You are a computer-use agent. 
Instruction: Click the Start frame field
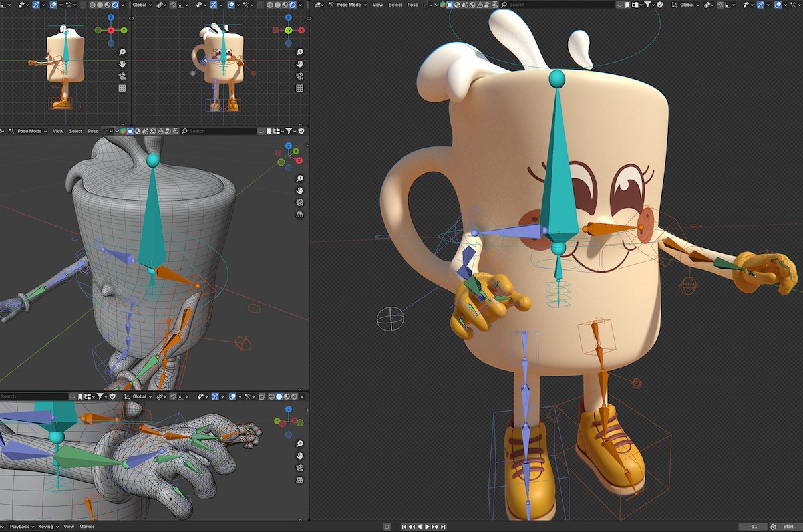(788, 527)
